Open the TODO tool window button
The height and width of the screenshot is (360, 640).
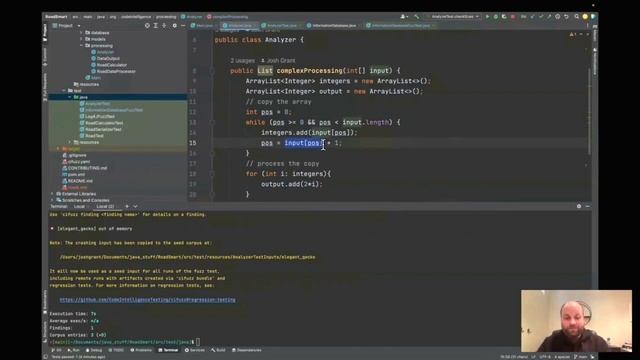pos(116,350)
